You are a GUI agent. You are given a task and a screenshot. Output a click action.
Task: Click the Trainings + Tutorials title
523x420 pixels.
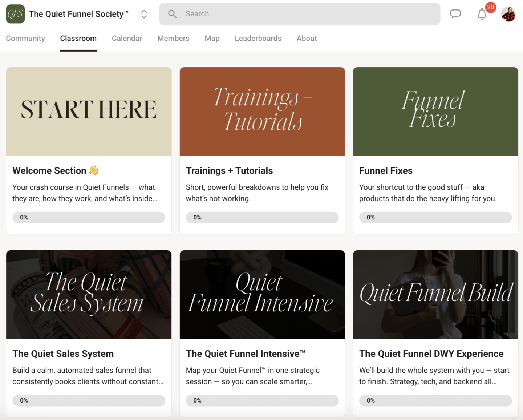(229, 170)
